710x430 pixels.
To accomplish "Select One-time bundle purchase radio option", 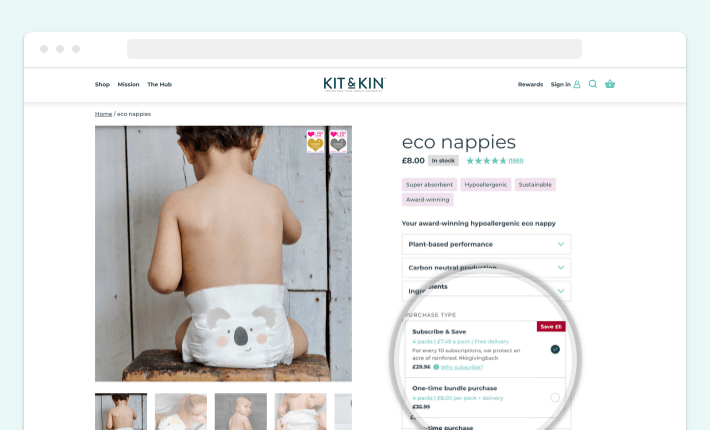I will click(555, 397).
